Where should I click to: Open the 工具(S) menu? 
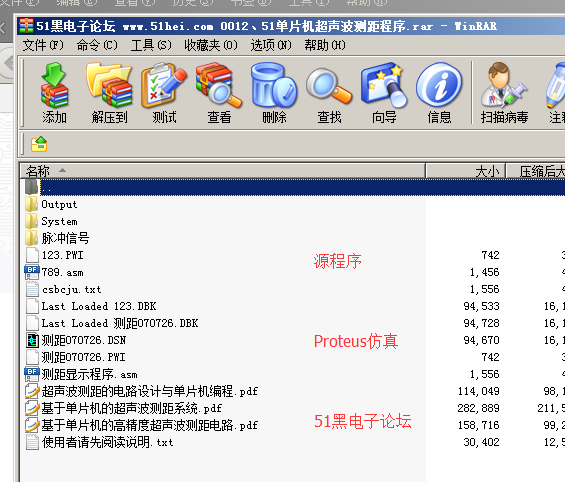(x=151, y=45)
